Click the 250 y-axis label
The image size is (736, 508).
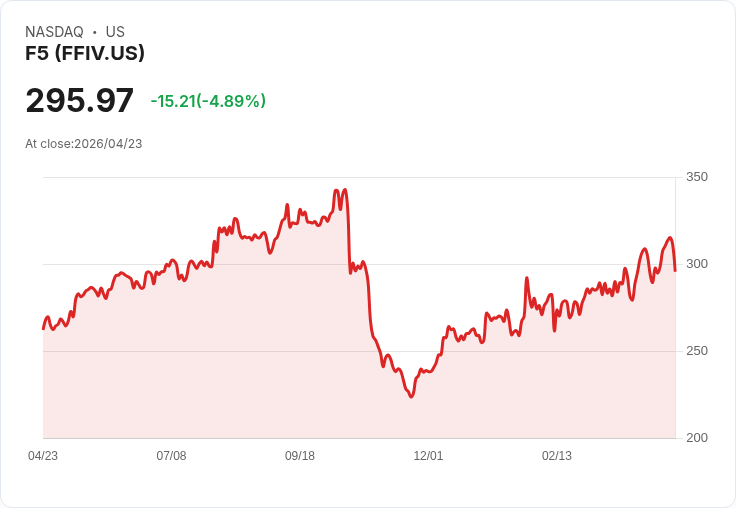coord(696,351)
